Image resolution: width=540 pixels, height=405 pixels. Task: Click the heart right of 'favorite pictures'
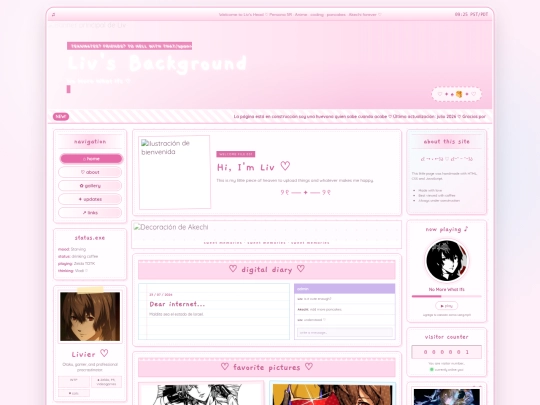309,367
